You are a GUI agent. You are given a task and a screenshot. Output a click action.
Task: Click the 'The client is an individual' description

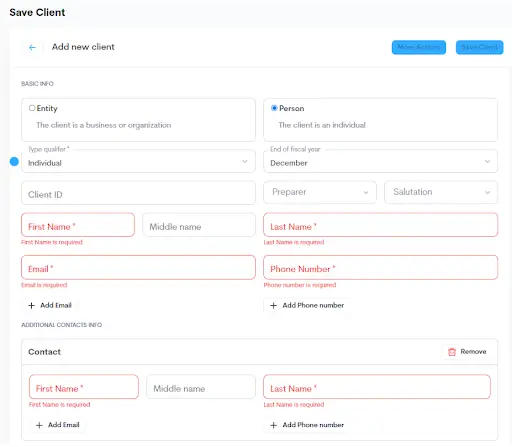tap(322, 125)
